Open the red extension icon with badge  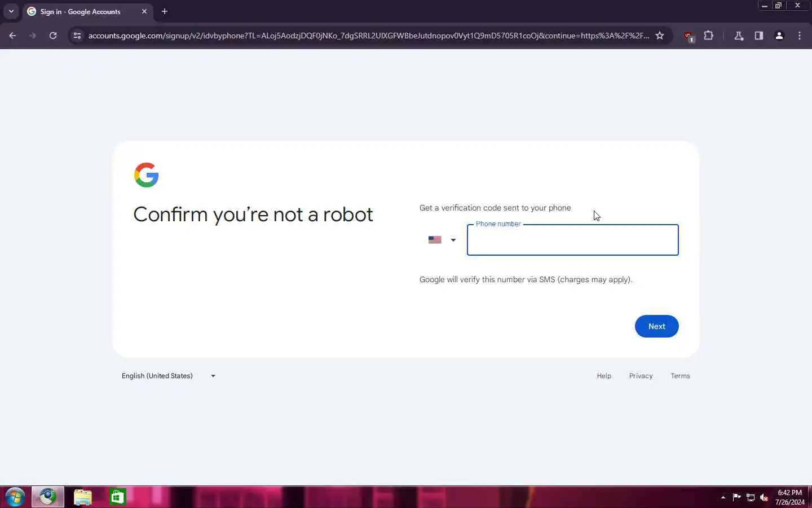(x=689, y=36)
